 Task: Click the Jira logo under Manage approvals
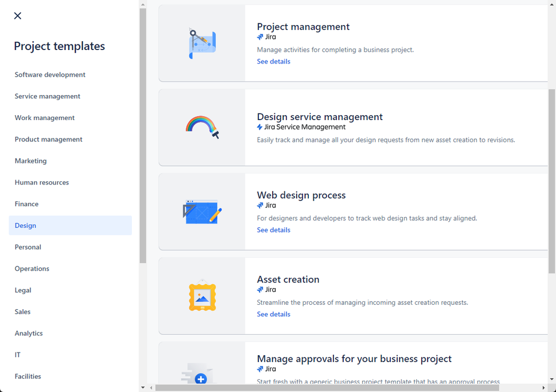click(x=266, y=369)
